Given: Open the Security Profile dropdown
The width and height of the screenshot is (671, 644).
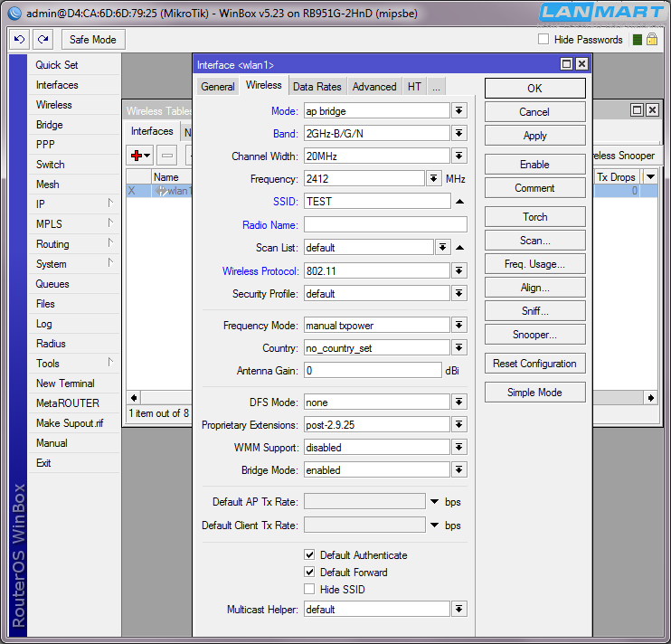Looking at the screenshot, I should [x=458, y=294].
